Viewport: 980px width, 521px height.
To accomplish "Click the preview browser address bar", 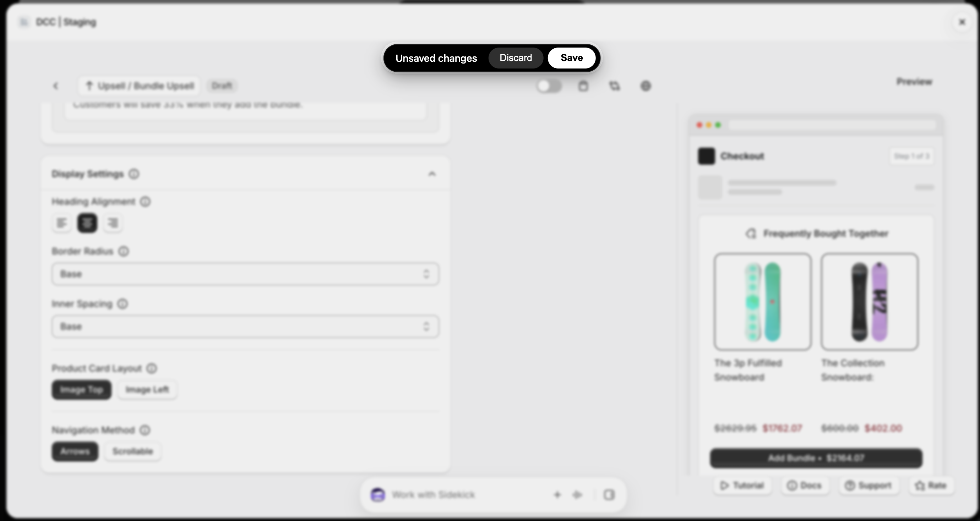I will point(832,125).
